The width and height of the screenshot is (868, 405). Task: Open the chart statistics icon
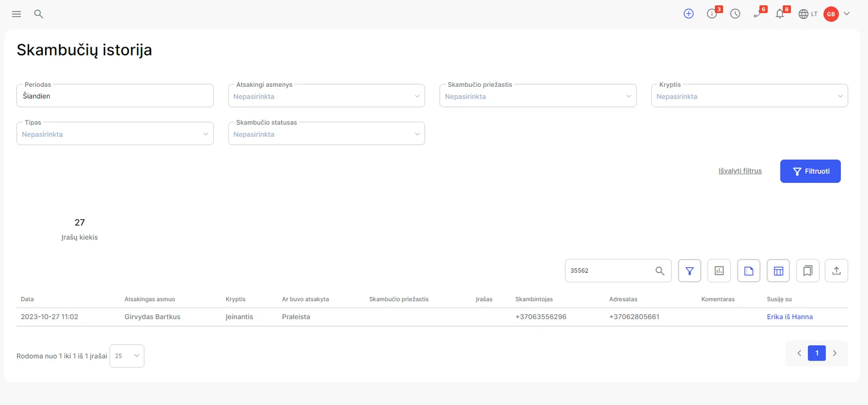pos(719,271)
